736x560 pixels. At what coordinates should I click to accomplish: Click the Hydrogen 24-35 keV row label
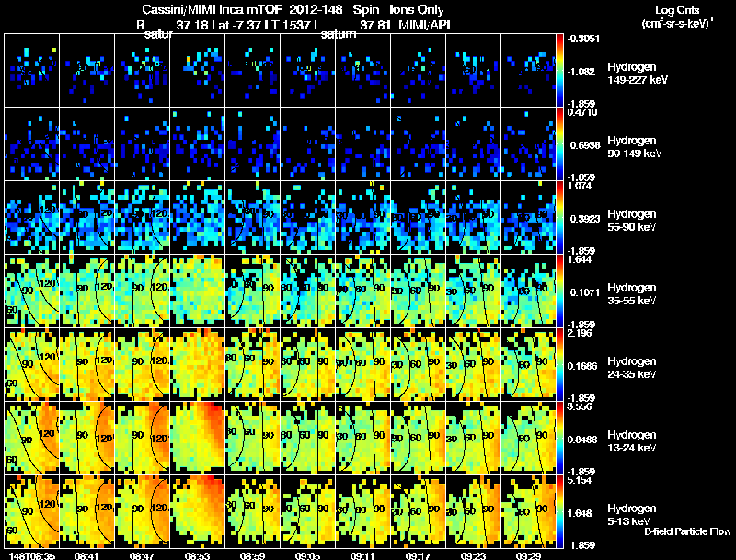(632, 368)
